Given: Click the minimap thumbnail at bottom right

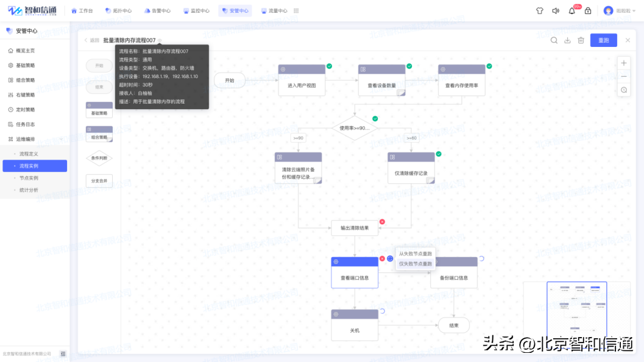Looking at the screenshot, I should pyautogui.click(x=576, y=308).
